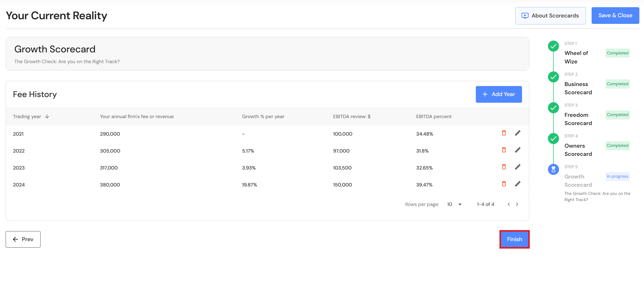Image resolution: width=644 pixels, height=293 pixels.
Task: Click Save & Close
Action: tap(615, 16)
